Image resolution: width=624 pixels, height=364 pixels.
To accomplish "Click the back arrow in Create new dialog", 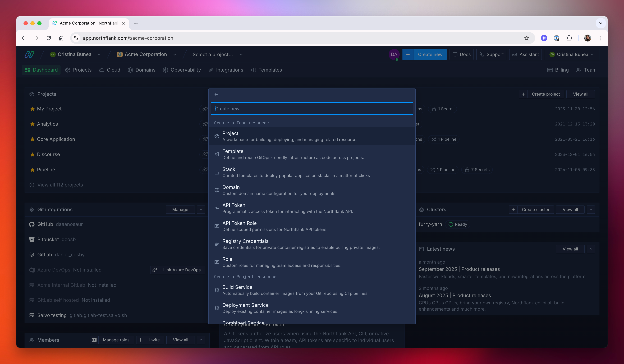I will point(216,95).
